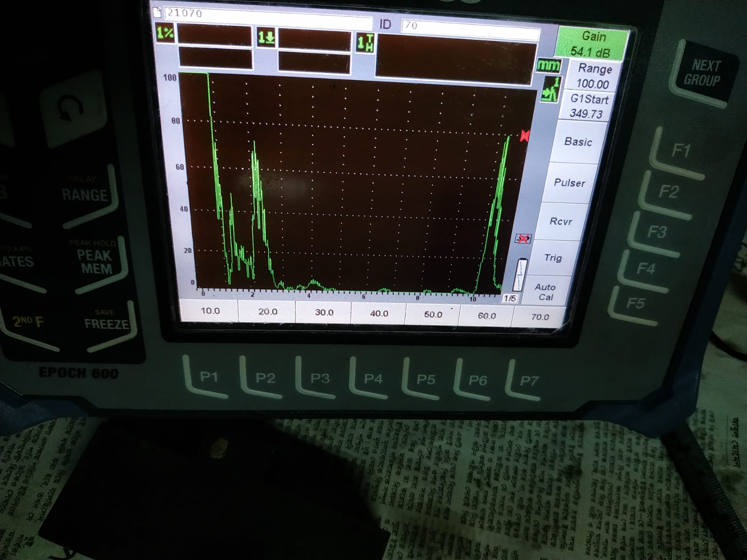This screenshot has width=747, height=560.
Task: Click the 20 amplitude axis label
Action: point(188,251)
